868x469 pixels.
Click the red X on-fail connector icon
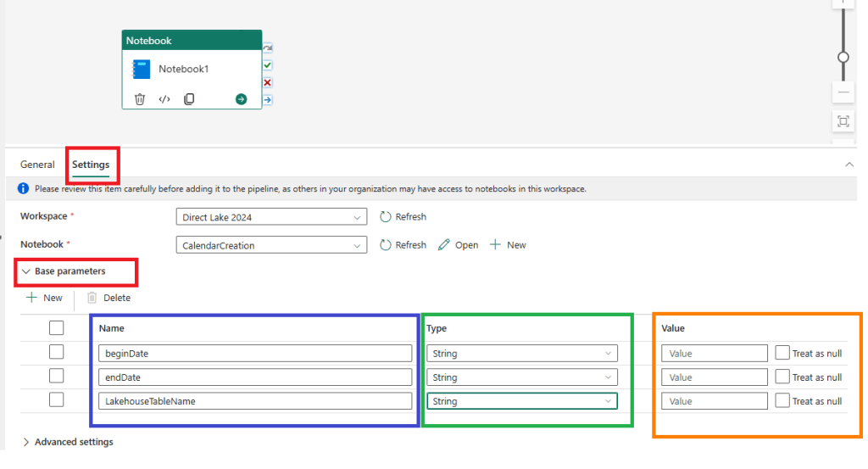267,82
